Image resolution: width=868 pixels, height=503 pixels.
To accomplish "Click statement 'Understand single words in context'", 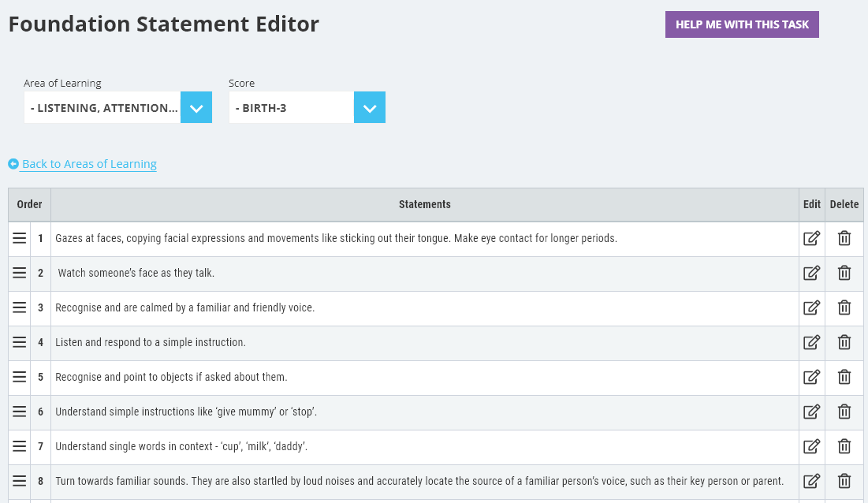I will tap(181, 446).
